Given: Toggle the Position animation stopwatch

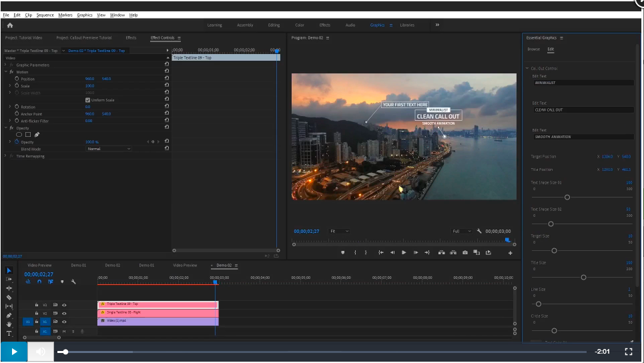Looking at the screenshot, I should point(17,79).
